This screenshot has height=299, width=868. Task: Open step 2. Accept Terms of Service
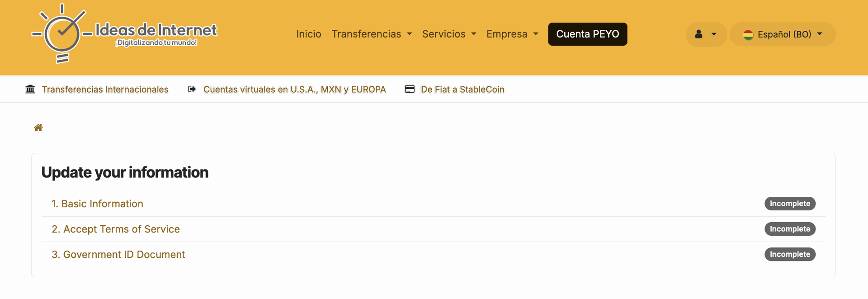116,229
